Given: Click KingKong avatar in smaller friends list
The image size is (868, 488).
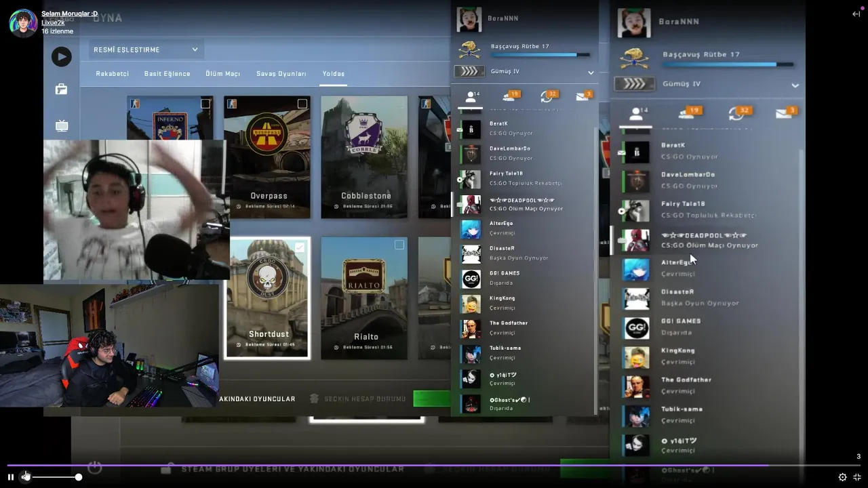Looking at the screenshot, I should click(471, 304).
